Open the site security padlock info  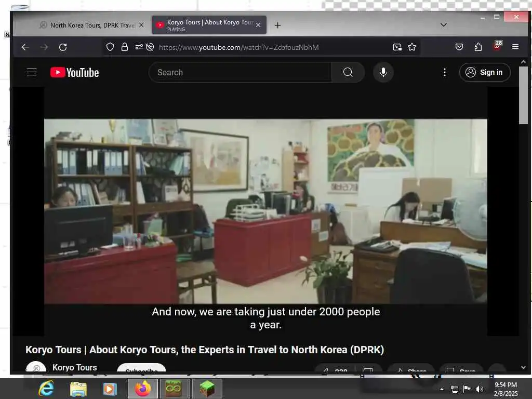click(x=125, y=47)
